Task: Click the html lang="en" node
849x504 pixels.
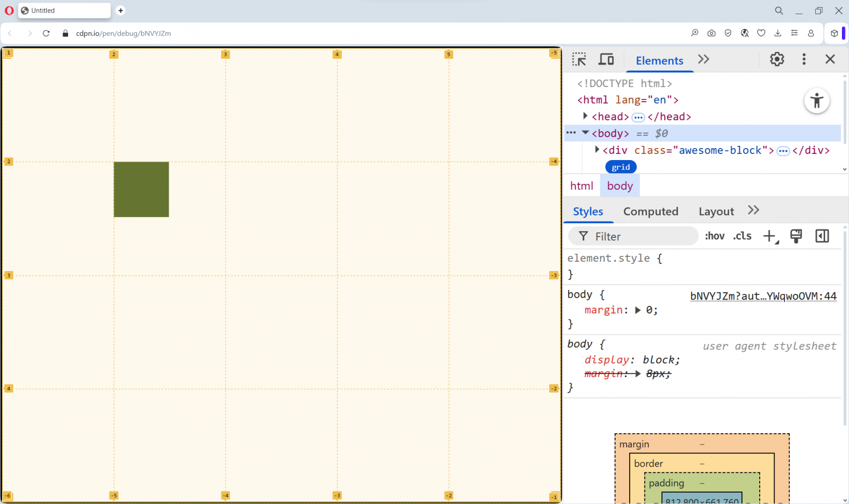Action: click(628, 100)
